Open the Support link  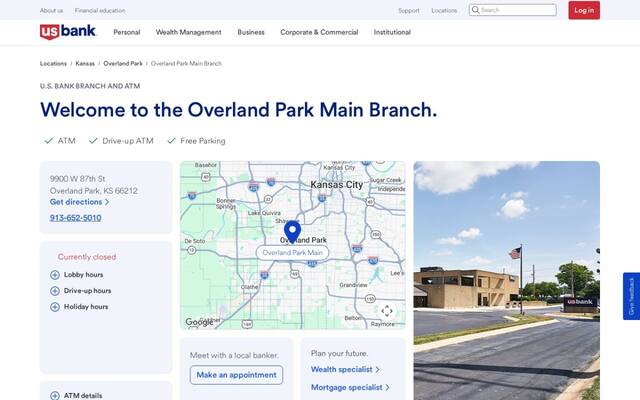click(409, 11)
